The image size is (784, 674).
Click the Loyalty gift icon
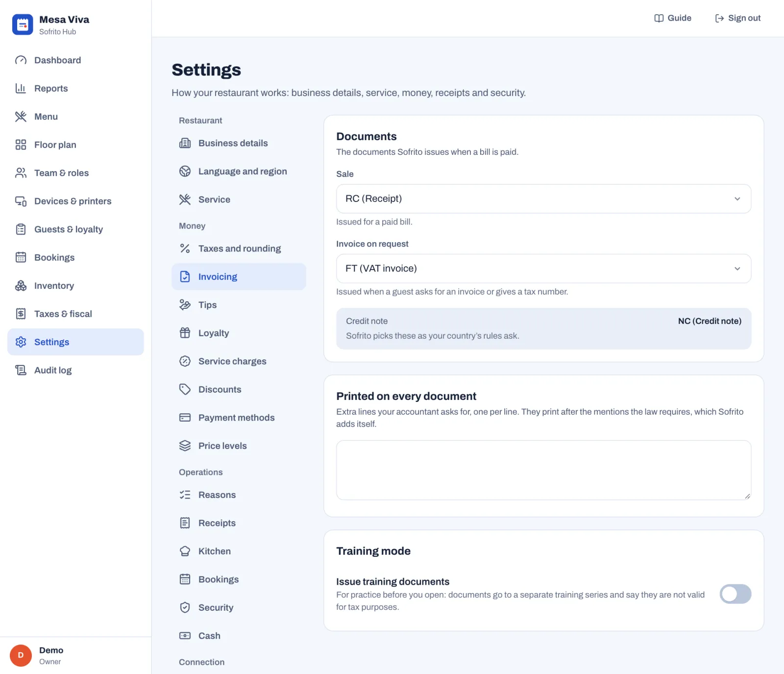(x=185, y=333)
